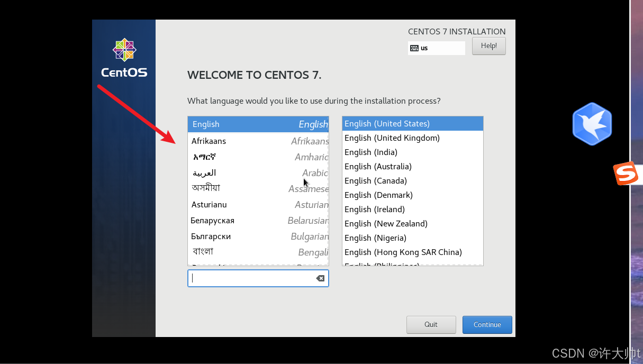
Task: Select English in the language list
Action: coord(258,124)
